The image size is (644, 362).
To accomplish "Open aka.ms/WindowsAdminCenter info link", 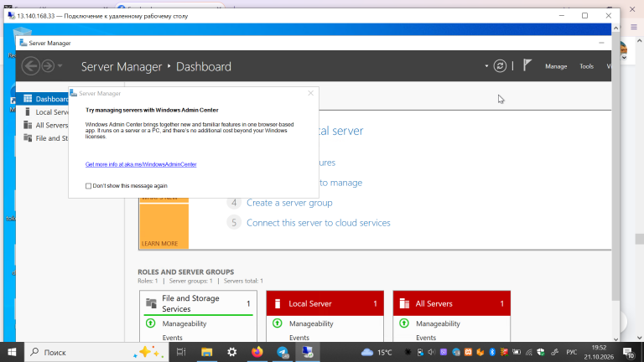I will tap(141, 164).
